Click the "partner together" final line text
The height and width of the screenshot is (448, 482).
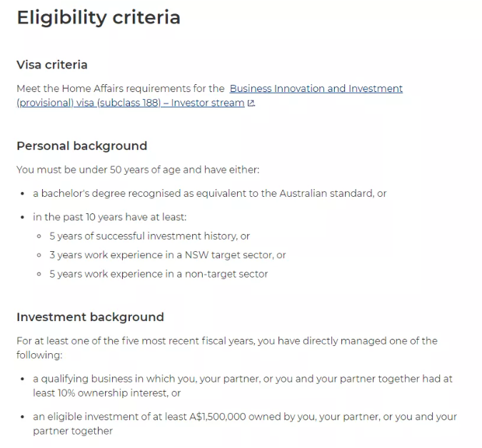coord(72,431)
